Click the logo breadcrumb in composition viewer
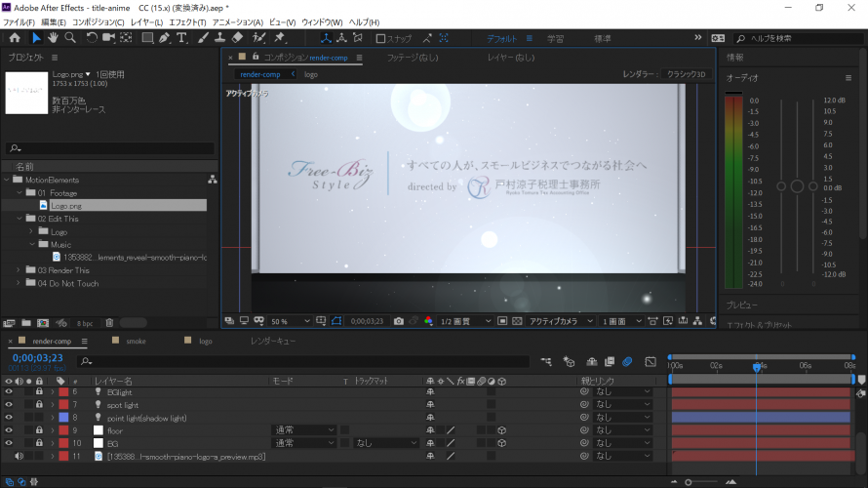868x488 pixels. pyautogui.click(x=310, y=74)
